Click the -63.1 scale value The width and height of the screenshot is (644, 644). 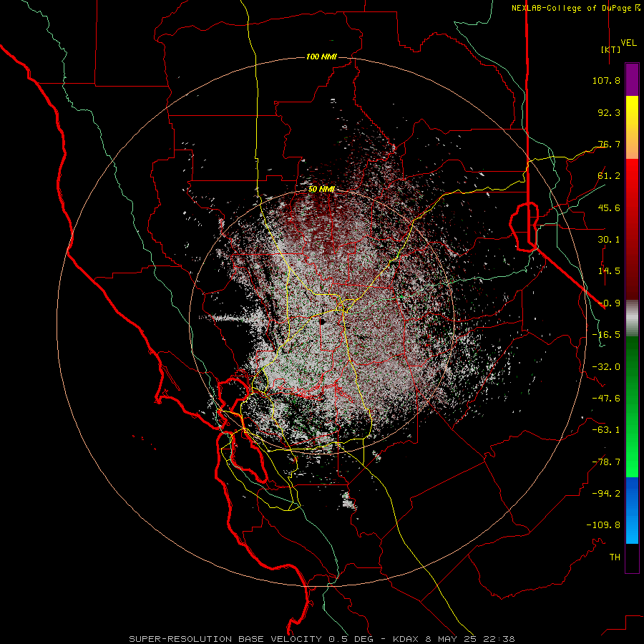click(606, 430)
